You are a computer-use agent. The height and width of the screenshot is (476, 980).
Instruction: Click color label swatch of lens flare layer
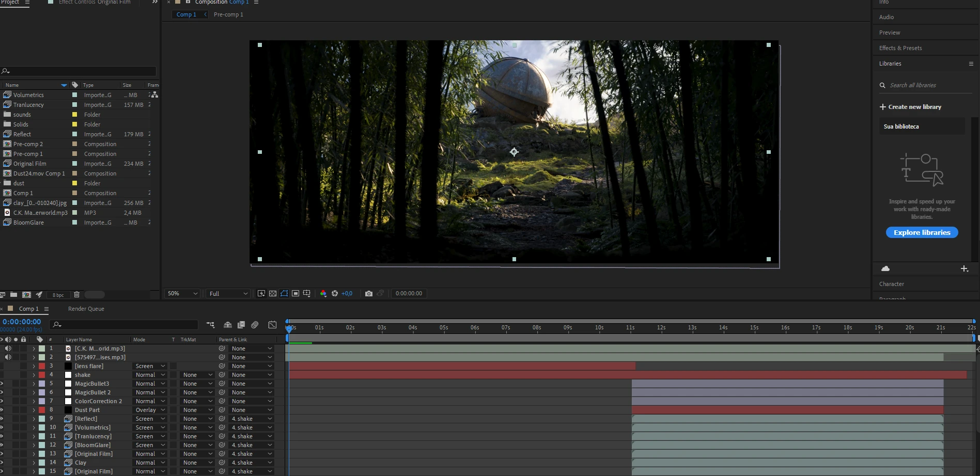pyautogui.click(x=42, y=366)
